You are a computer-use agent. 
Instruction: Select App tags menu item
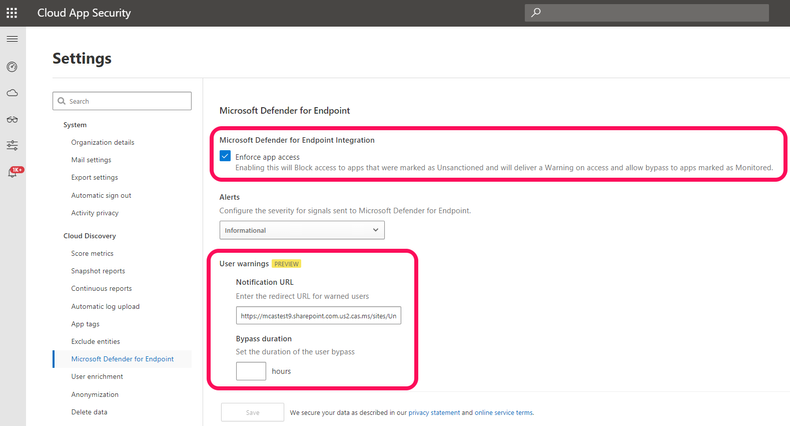[85, 324]
